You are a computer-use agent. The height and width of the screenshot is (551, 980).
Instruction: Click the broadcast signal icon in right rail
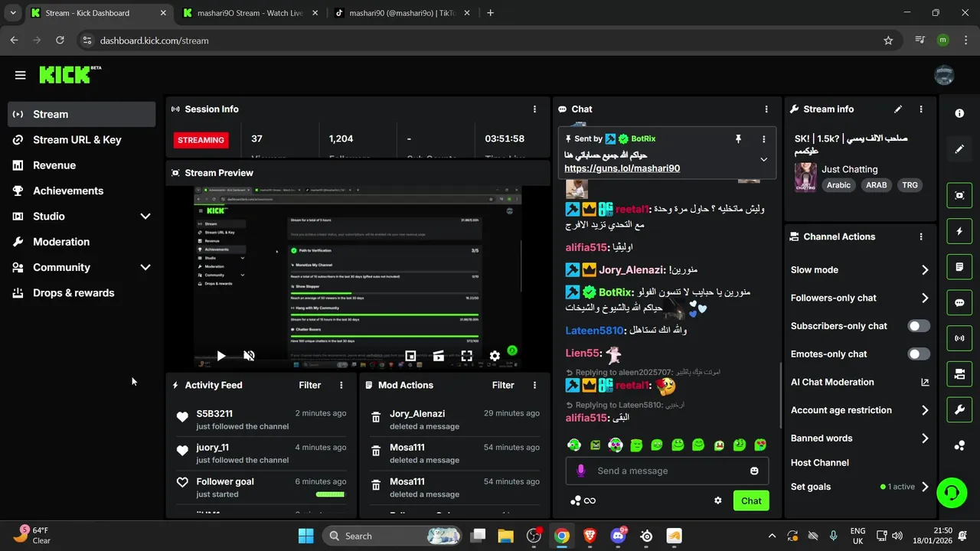coord(959,338)
